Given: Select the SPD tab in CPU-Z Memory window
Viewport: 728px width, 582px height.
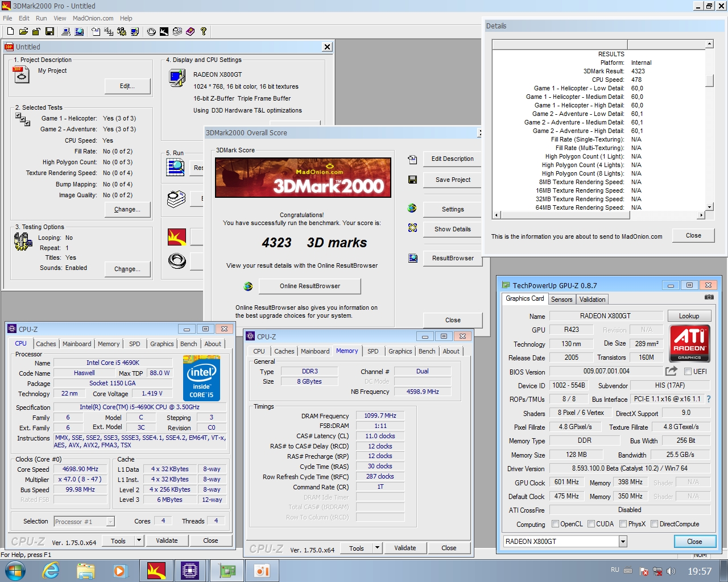Looking at the screenshot, I should pos(373,351).
